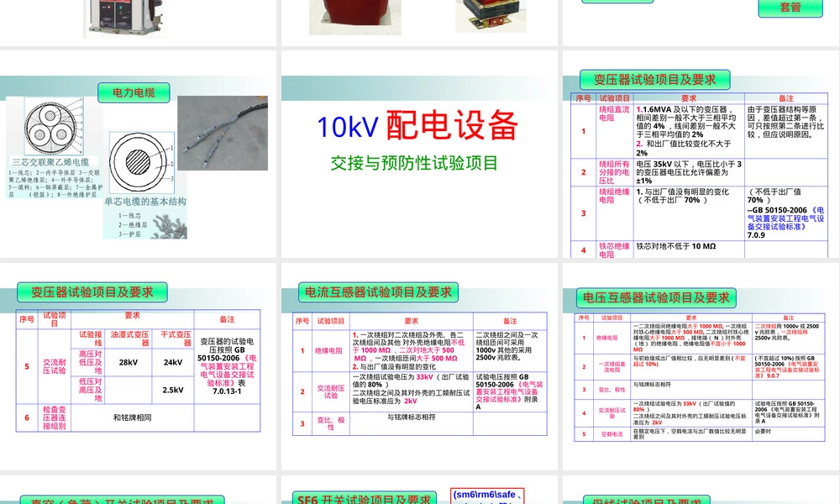The image size is (840, 504).
Task: Click the single-core cable cross-section diagram
Action: point(141,162)
